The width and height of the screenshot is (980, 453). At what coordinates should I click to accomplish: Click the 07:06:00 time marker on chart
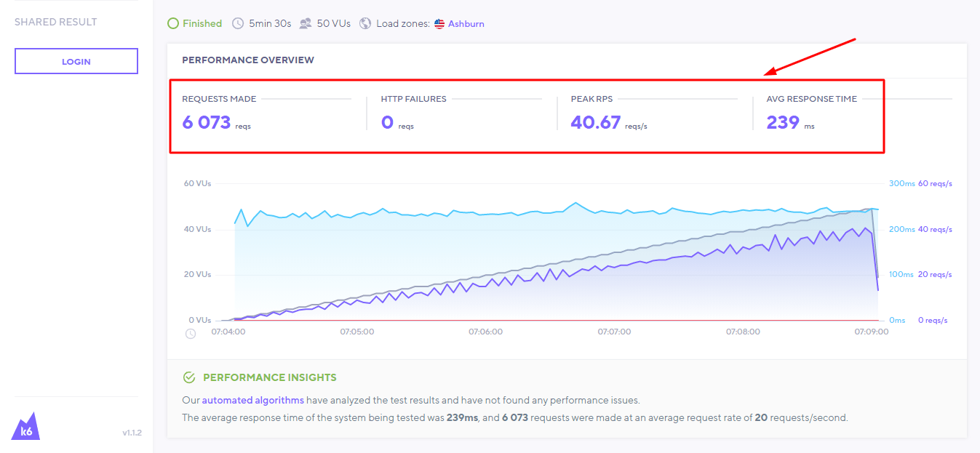485,332
